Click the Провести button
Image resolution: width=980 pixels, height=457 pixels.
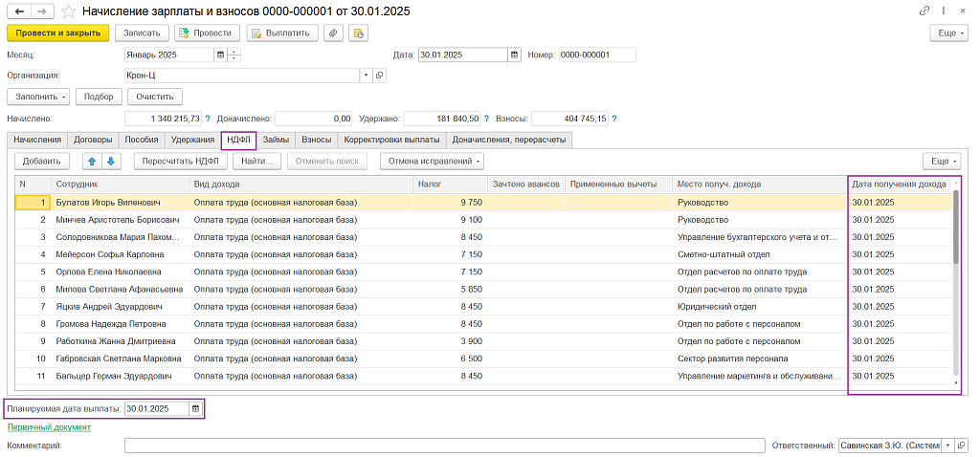[208, 33]
